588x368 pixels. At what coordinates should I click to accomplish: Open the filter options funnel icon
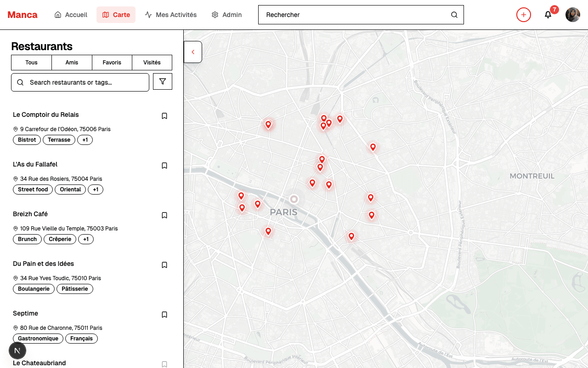[x=162, y=81]
